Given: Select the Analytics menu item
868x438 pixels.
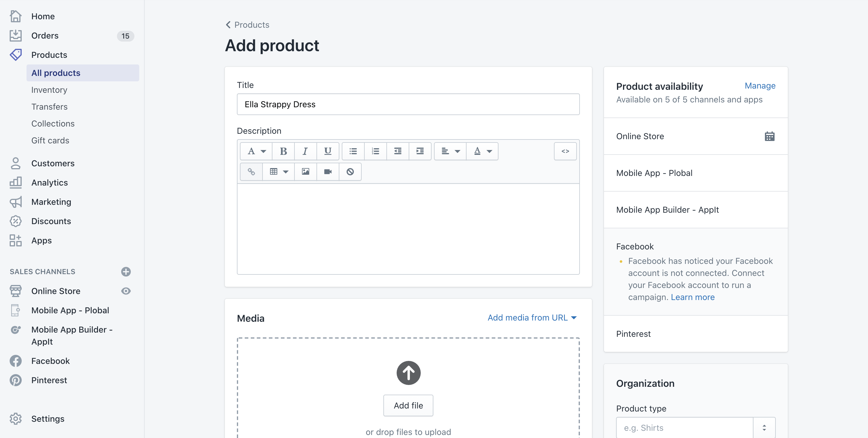Looking at the screenshot, I should coord(50,182).
